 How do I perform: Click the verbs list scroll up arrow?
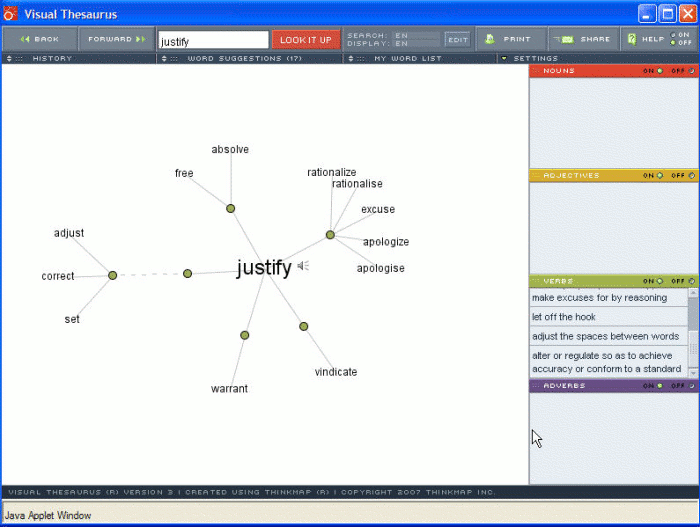click(x=693, y=293)
